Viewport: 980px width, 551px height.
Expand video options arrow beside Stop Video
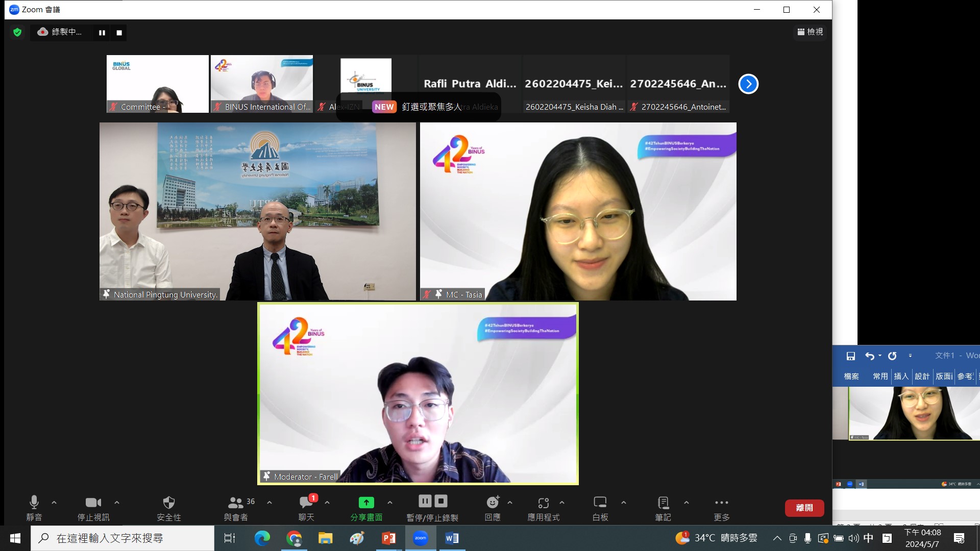pyautogui.click(x=117, y=503)
